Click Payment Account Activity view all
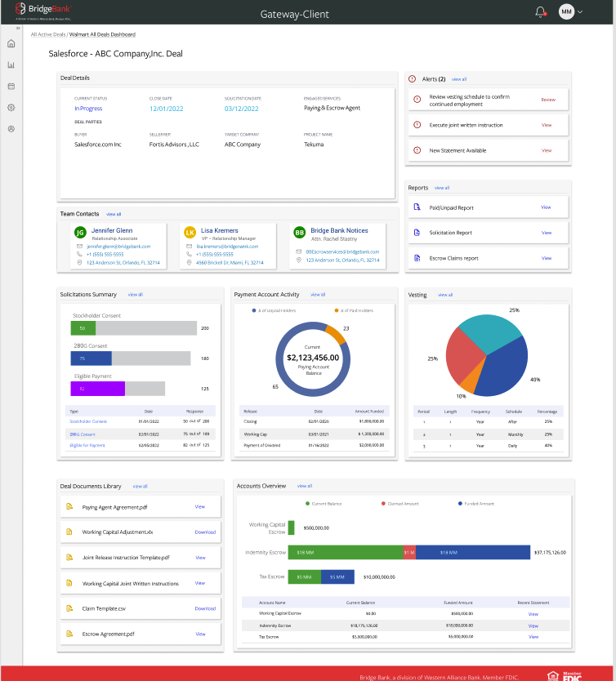Screen dimensions: 616x681 coord(318,295)
